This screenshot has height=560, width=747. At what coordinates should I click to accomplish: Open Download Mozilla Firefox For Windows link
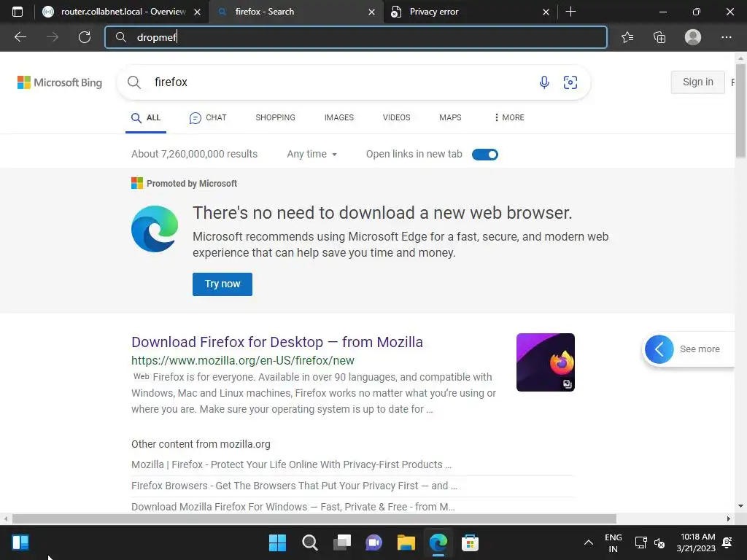(293, 507)
